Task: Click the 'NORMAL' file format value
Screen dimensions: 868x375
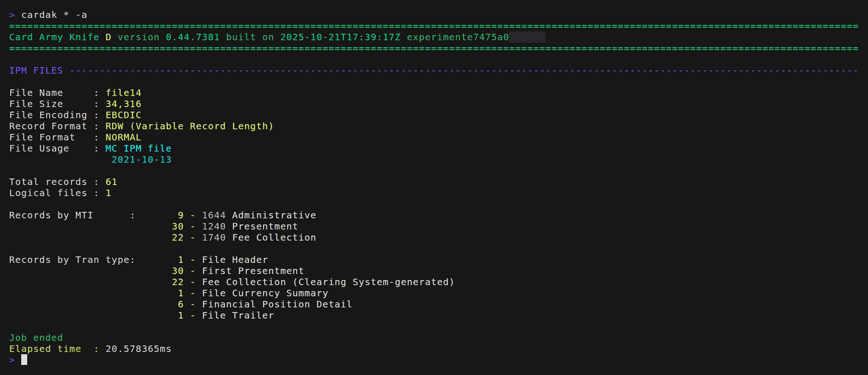Action: (123, 137)
